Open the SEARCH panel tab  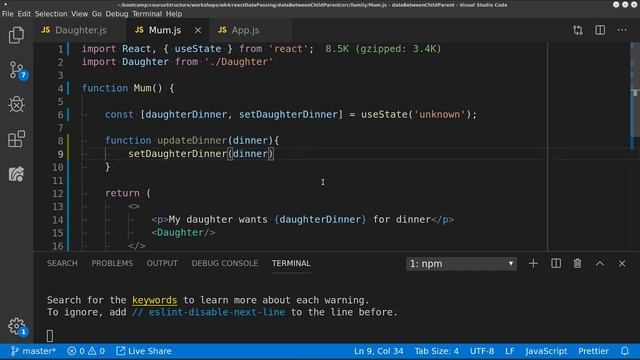(x=62, y=264)
